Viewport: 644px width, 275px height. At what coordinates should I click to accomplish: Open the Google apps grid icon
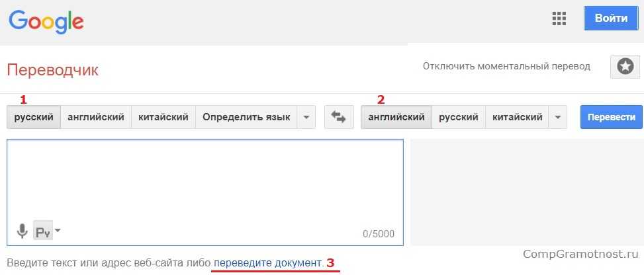[559, 19]
